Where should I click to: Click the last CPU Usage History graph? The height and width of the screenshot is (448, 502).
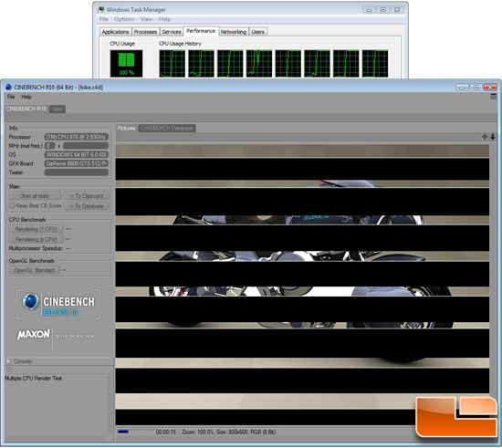(375, 63)
